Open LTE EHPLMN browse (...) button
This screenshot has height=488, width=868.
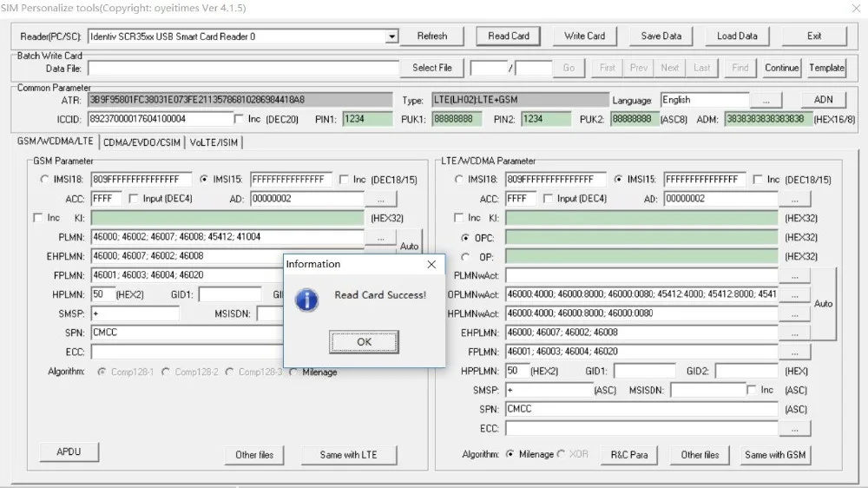click(x=795, y=333)
